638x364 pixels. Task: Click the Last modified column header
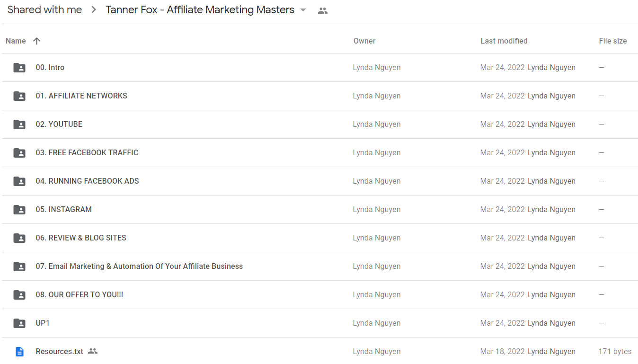504,41
